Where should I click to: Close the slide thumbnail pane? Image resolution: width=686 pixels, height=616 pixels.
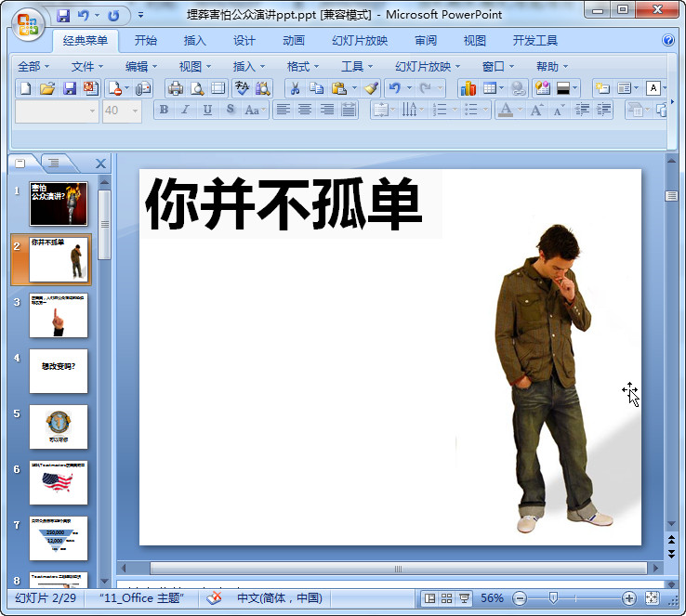(100, 164)
